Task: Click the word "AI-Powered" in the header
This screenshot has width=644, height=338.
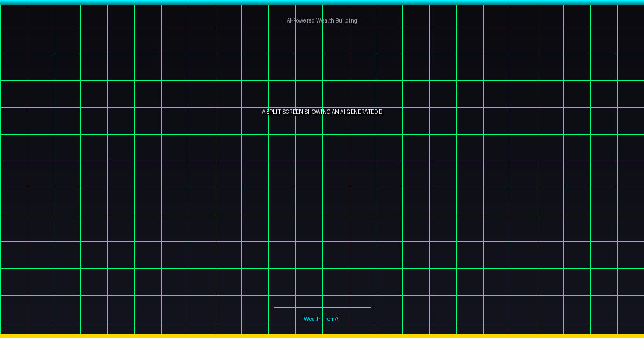Action: point(301,20)
